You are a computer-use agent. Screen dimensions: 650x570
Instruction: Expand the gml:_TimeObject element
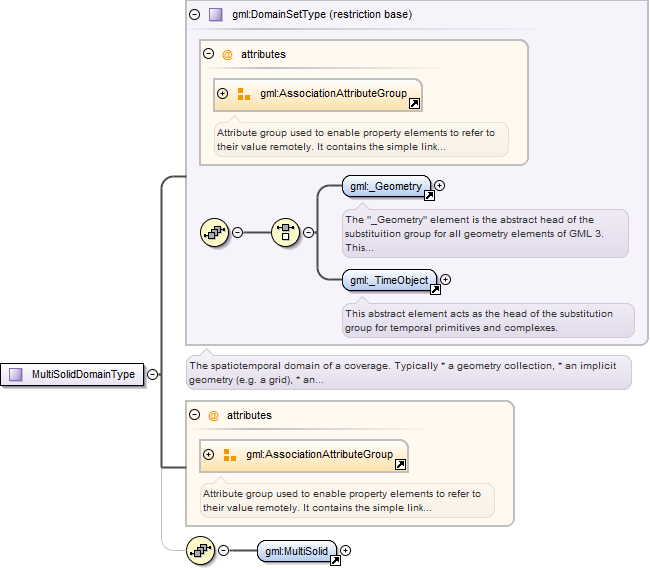coord(446,279)
